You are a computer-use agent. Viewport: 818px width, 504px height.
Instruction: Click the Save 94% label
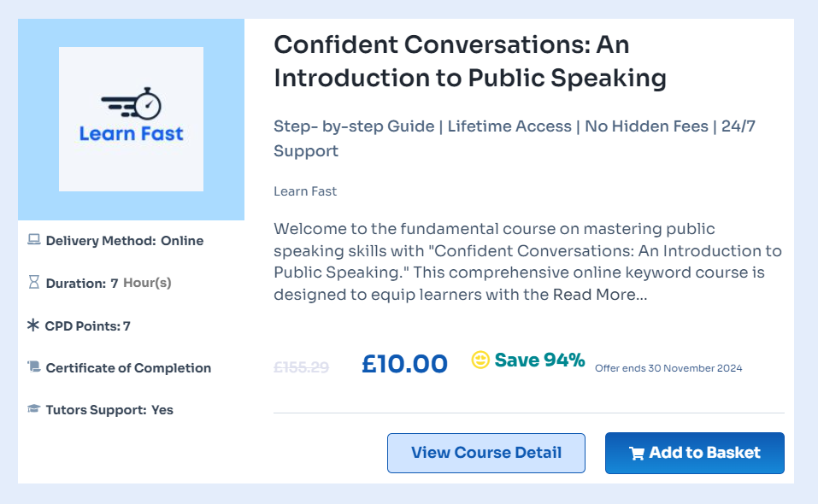(539, 360)
